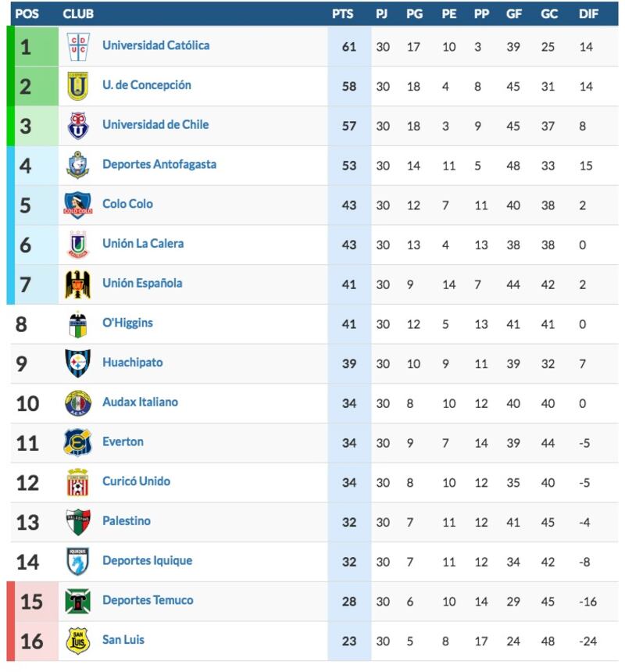The width and height of the screenshot is (625, 672).
Task: Sort table by DIF column header
Action: pos(588,14)
